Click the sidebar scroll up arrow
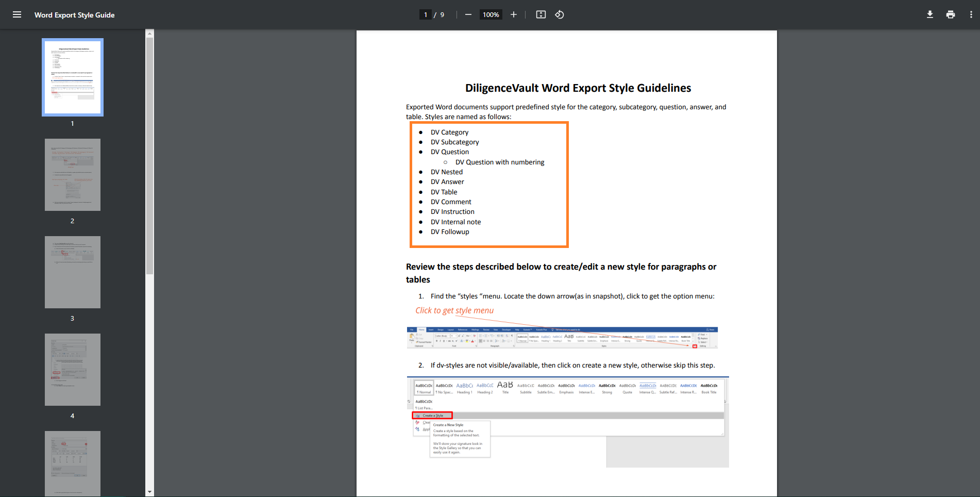 (149, 34)
